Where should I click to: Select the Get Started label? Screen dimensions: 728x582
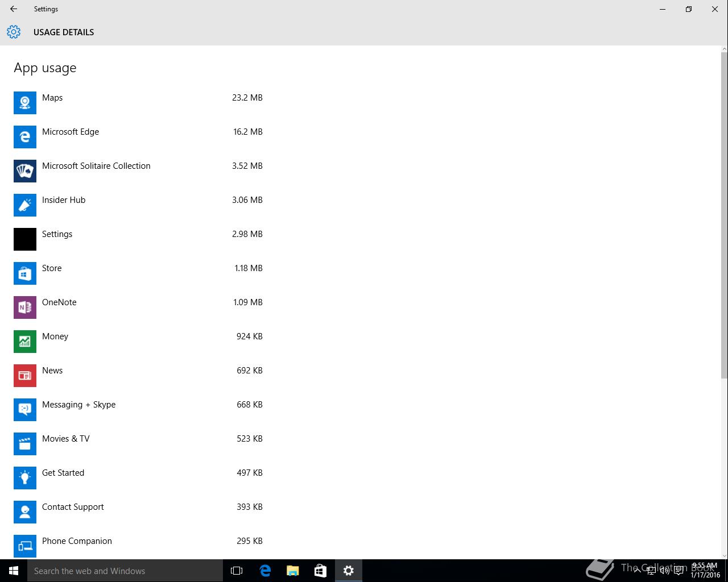click(63, 473)
